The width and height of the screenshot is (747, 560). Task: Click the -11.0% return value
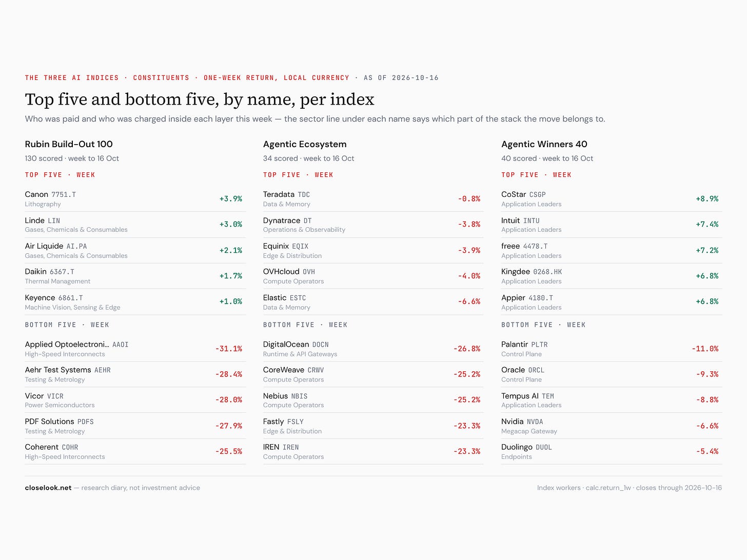pos(705,349)
